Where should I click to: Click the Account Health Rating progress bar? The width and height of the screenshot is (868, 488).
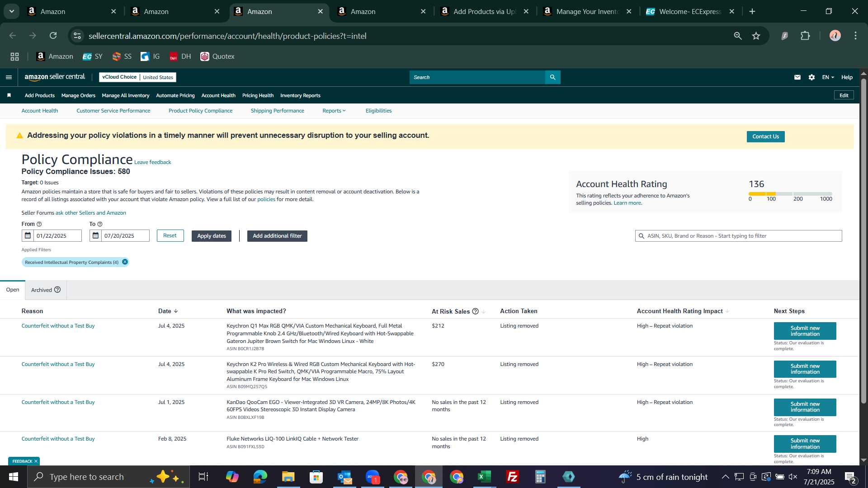tap(790, 193)
